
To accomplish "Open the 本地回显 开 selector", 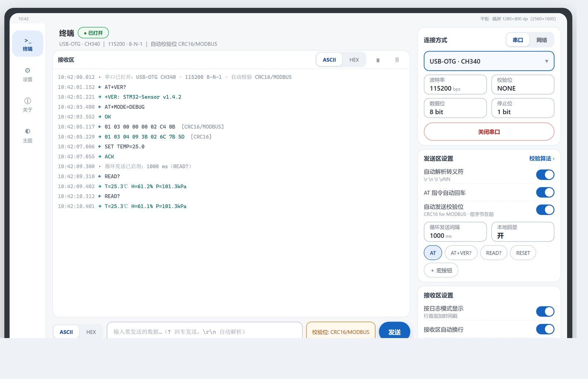I will (x=523, y=232).
